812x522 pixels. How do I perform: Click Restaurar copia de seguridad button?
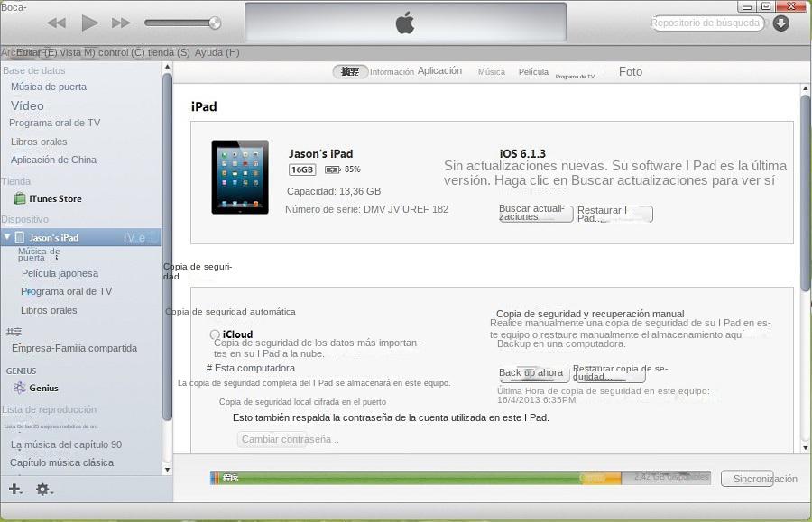[609, 373]
